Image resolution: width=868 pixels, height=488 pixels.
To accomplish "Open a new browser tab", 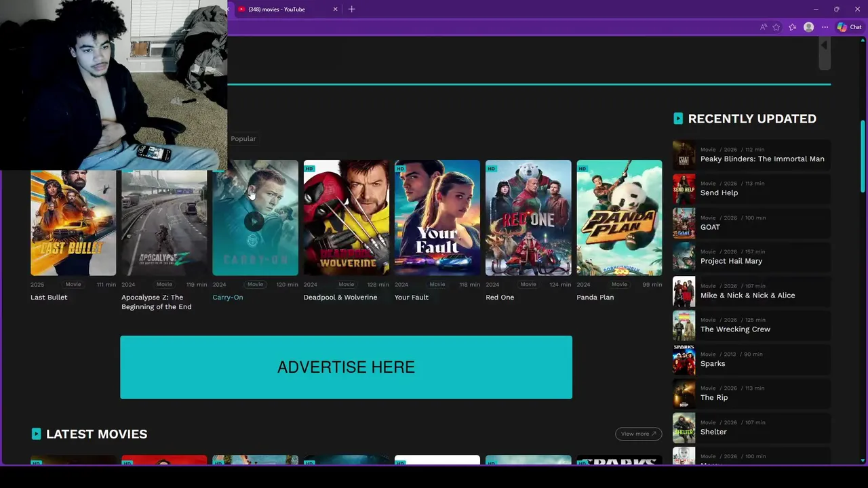I will 351,9.
